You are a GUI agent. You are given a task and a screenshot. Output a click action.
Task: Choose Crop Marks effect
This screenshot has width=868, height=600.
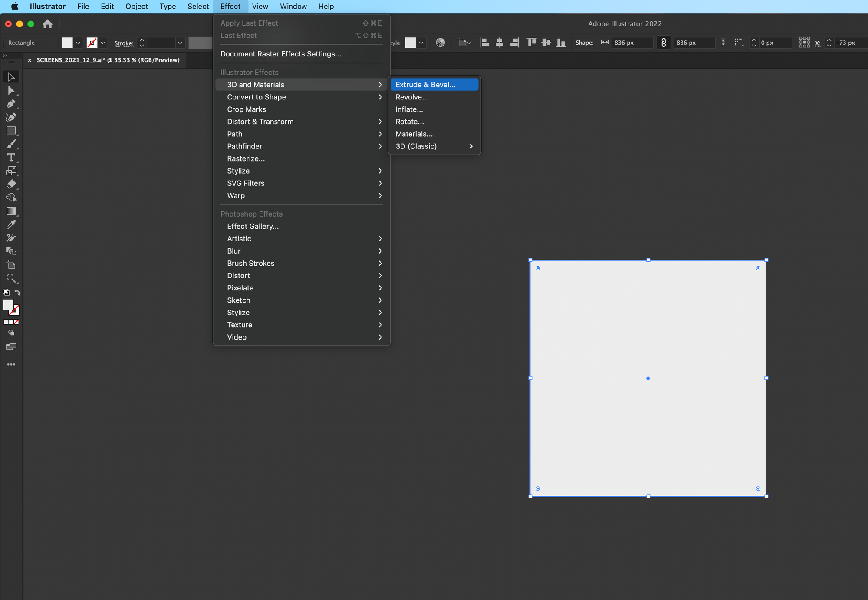point(302,109)
